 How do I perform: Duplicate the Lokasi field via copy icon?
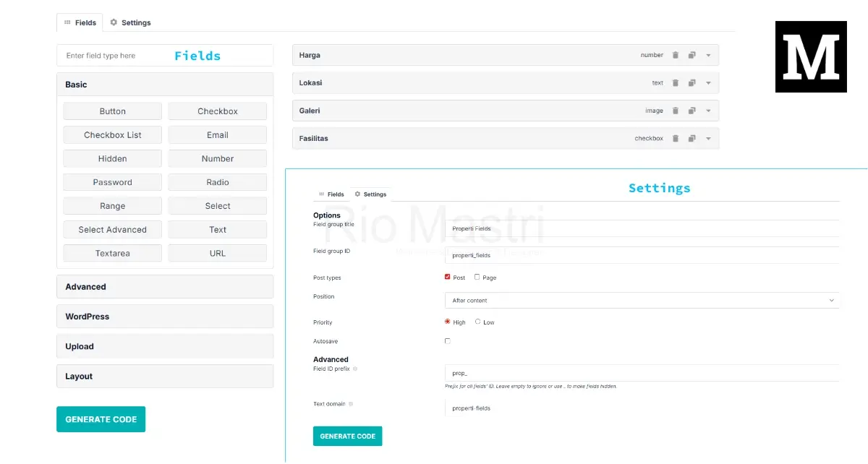pyautogui.click(x=692, y=82)
